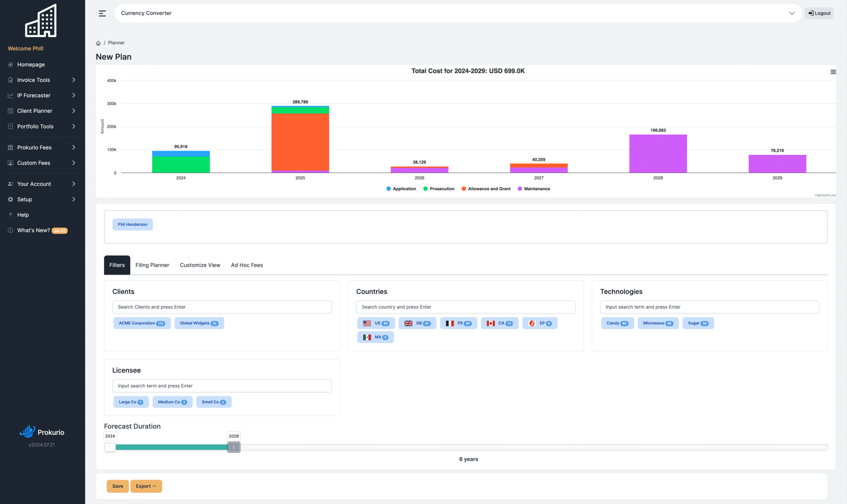Click the Prokurio logo at sidebar bottom
This screenshot has height=504, width=847.
42,432
